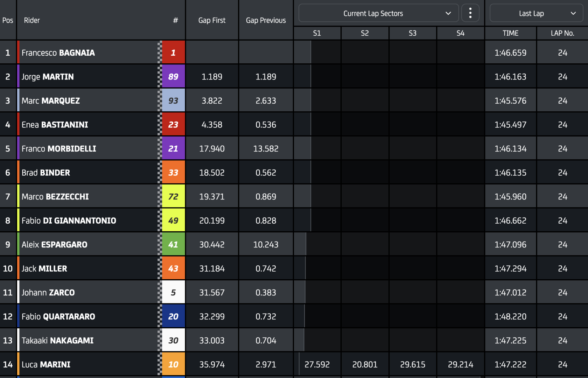Image resolution: width=588 pixels, height=378 pixels.
Task: Select rider Marco BEZZECCHI
Action: click(x=55, y=197)
